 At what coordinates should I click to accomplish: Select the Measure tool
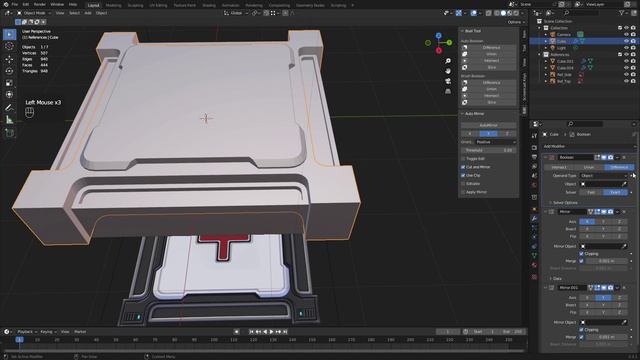tap(9, 120)
